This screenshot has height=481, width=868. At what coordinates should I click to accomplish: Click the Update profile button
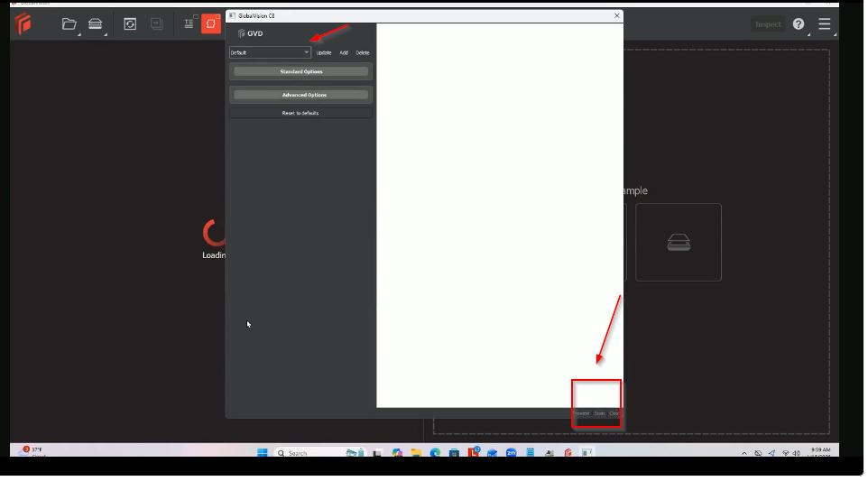(x=324, y=53)
